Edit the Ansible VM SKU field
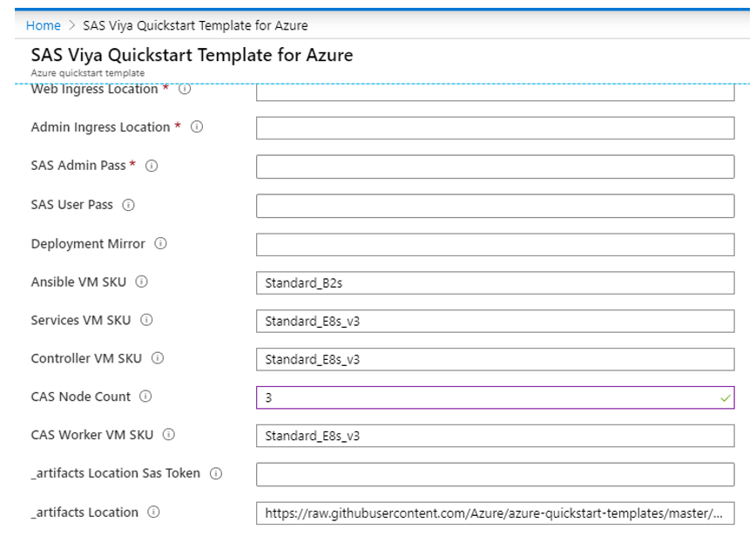This screenshot has width=756, height=536. click(x=495, y=283)
